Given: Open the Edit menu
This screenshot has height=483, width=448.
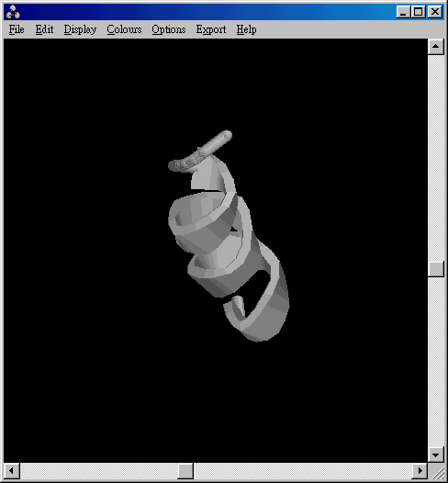Looking at the screenshot, I should tap(44, 29).
